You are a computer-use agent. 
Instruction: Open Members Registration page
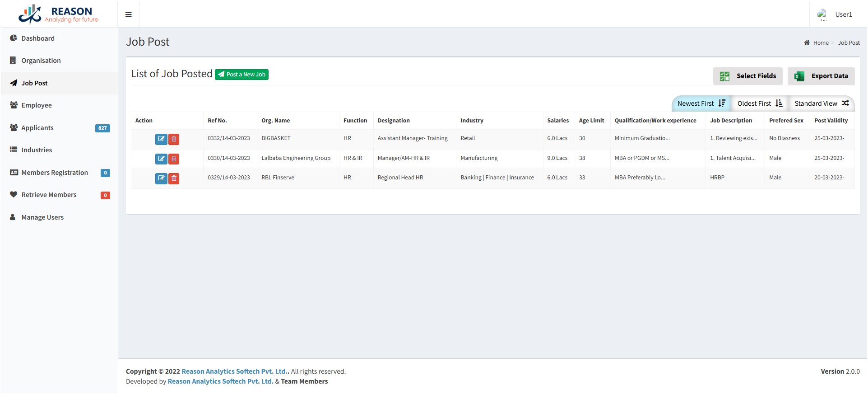click(x=55, y=173)
